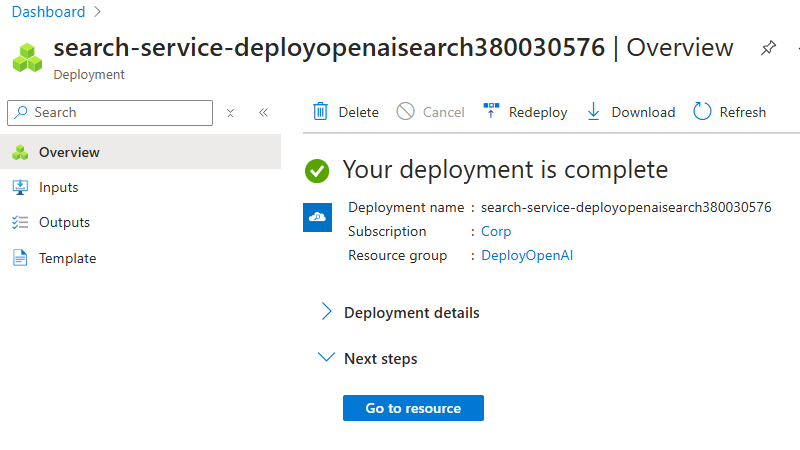Click the green deployment cubes header icon
800x450 pixels.
tap(28, 58)
